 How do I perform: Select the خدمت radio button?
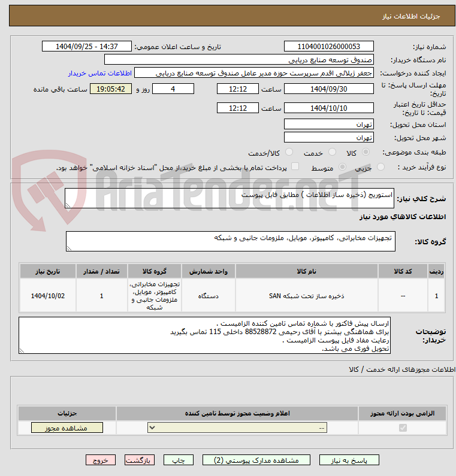[x=332, y=152]
